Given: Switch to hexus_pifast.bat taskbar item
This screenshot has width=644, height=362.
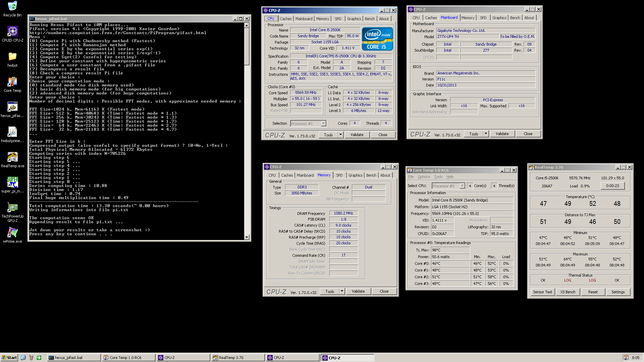Looking at the screenshot, I should click(x=74, y=358).
